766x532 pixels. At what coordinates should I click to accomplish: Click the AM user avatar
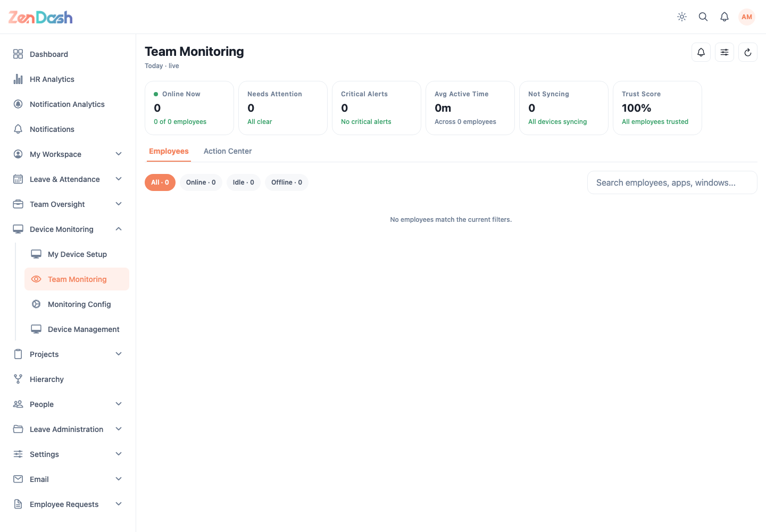coord(747,17)
